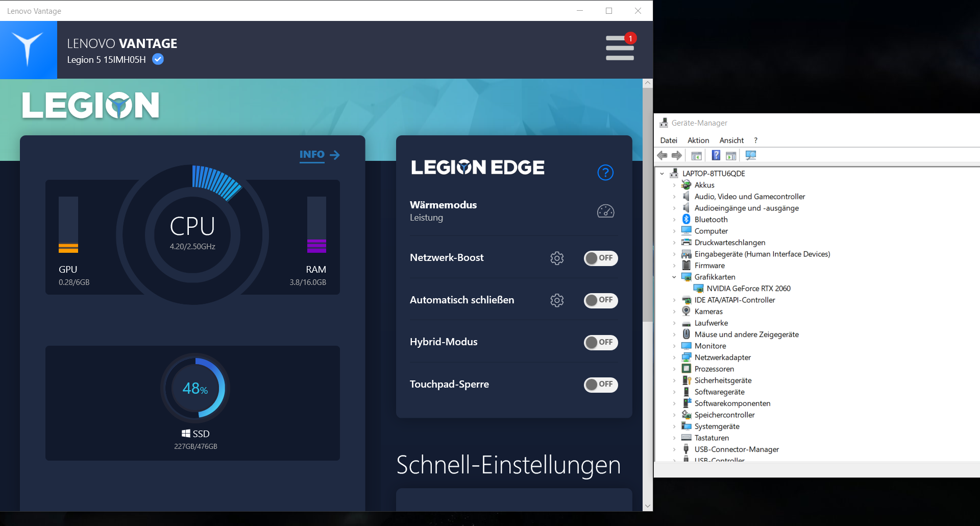Image resolution: width=980 pixels, height=526 pixels.
Task: Click the Legion Y logo in Vantage header
Action: 28,50
